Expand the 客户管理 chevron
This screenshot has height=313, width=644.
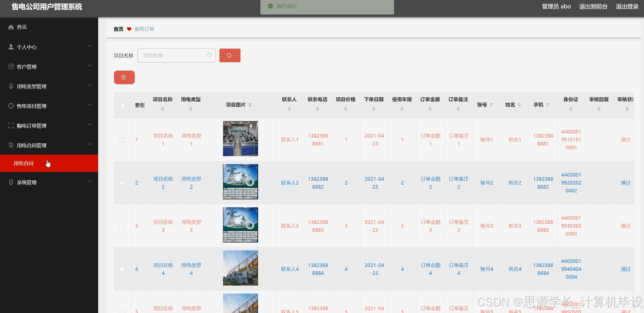click(x=90, y=66)
